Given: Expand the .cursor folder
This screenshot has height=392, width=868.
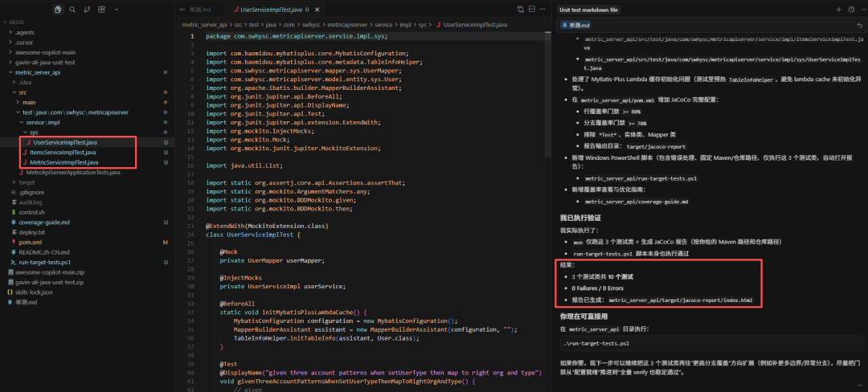Looking at the screenshot, I should point(24,42).
